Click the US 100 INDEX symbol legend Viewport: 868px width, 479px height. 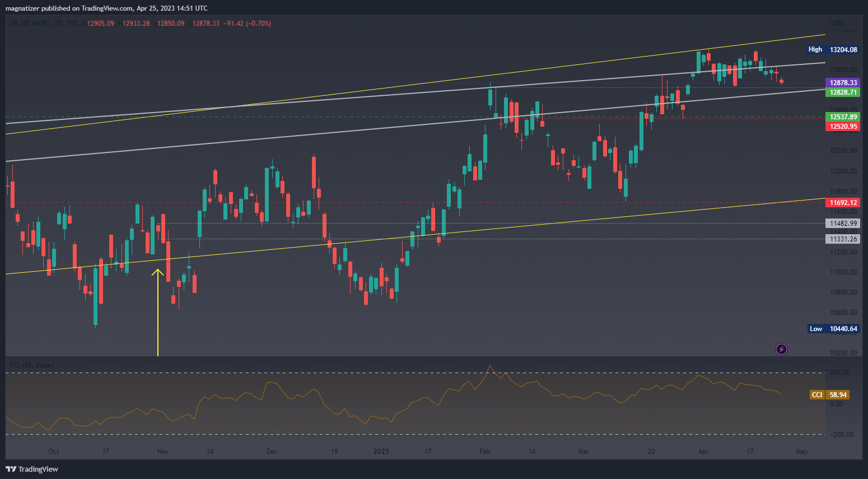44,24
